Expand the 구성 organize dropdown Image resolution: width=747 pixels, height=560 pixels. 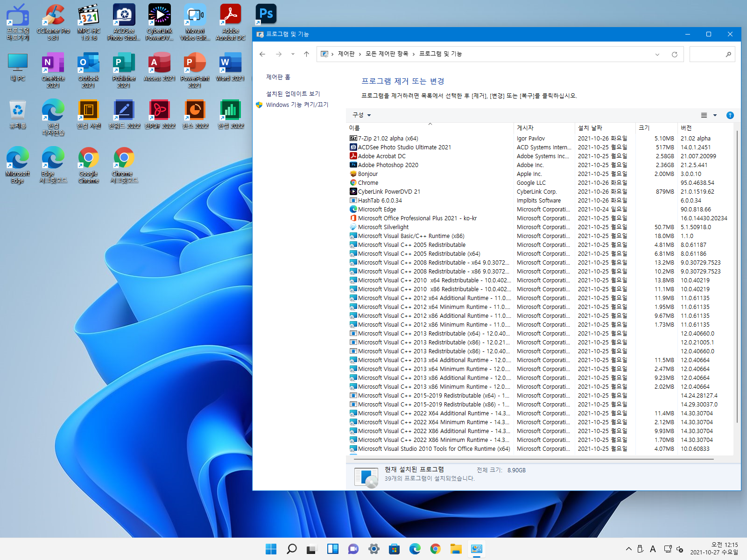click(x=361, y=115)
